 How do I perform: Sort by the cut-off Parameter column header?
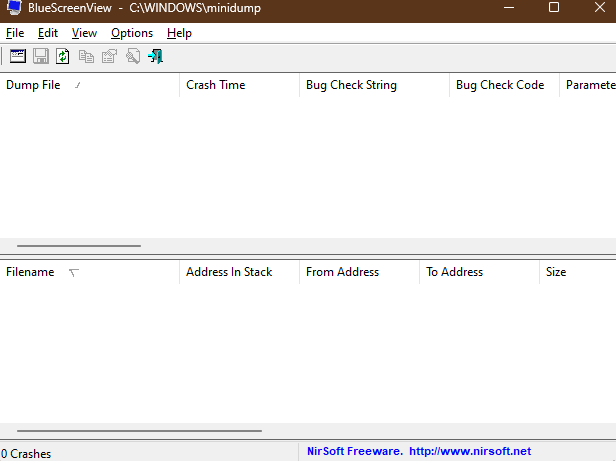pyautogui.click(x=588, y=85)
